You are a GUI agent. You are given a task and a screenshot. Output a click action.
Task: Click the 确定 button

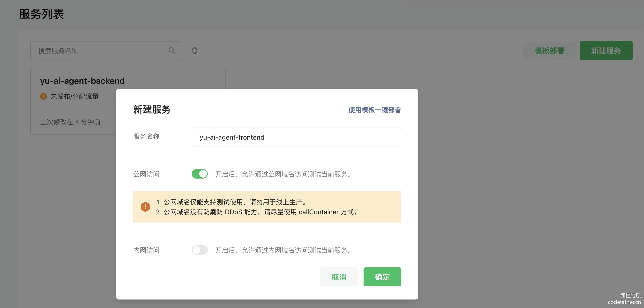(382, 277)
